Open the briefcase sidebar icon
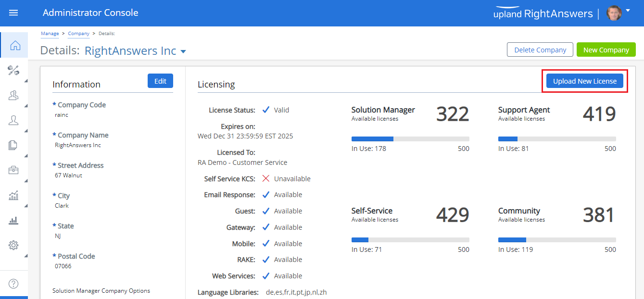Screen dimensions: 644x299 (x=13, y=170)
